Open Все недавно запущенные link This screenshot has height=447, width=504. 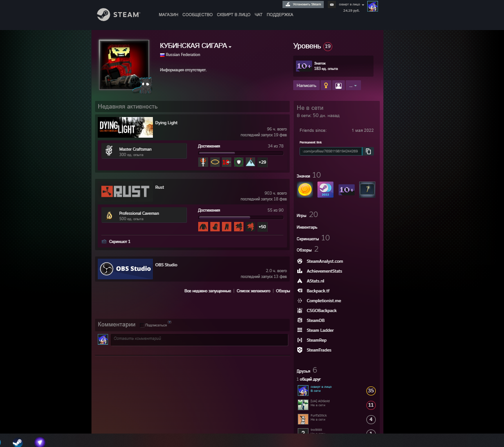(x=208, y=291)
